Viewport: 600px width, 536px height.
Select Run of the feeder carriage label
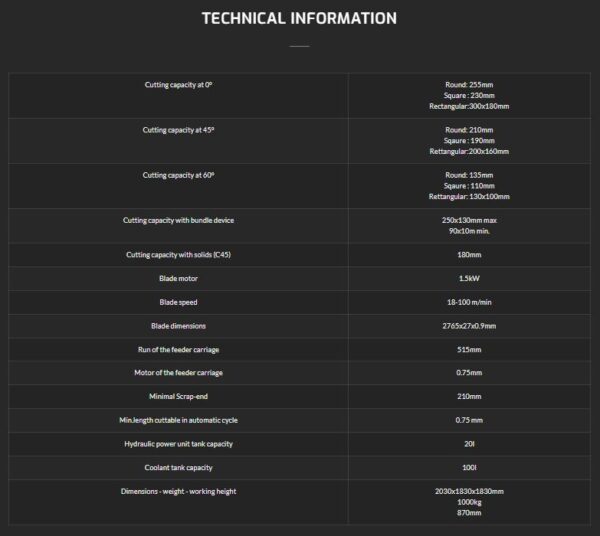pos(178,350)
